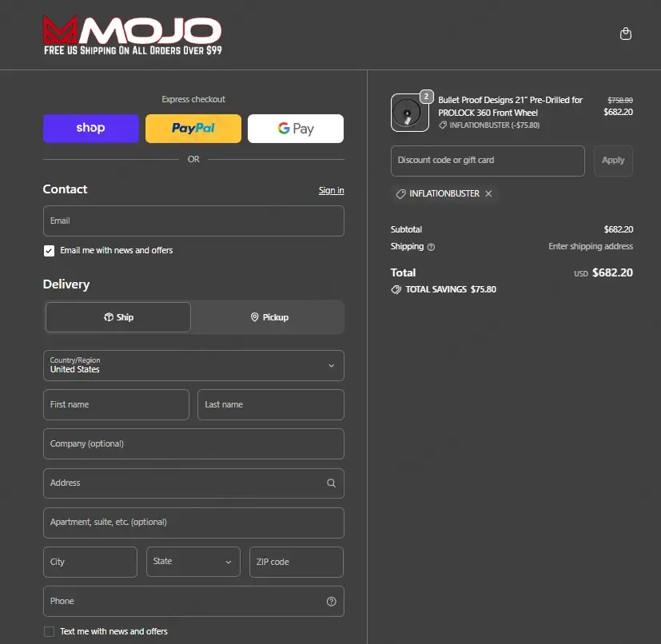Focus the City field

(90, 562)
